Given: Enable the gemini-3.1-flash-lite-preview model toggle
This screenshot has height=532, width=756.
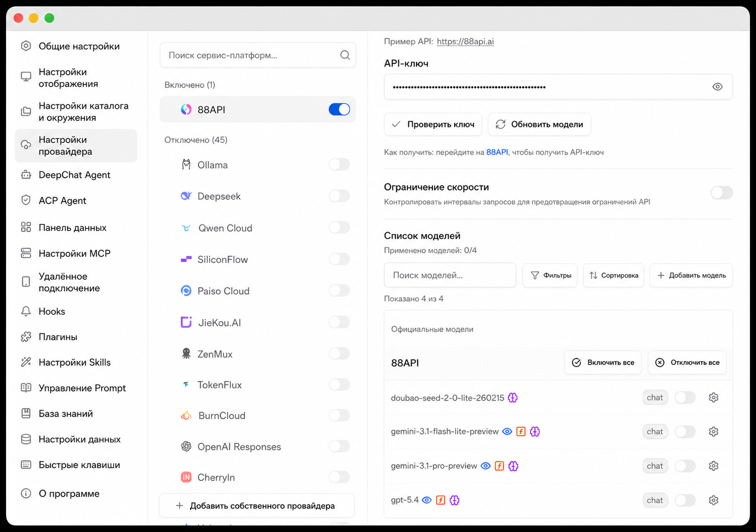Looking at the screenshot, I should tap(685, 431).
